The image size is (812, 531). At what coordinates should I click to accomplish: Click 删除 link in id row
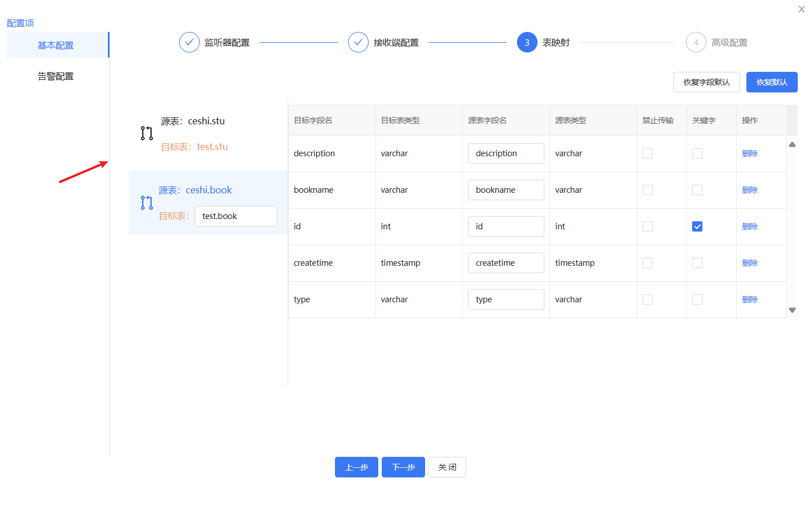[750, 226]
